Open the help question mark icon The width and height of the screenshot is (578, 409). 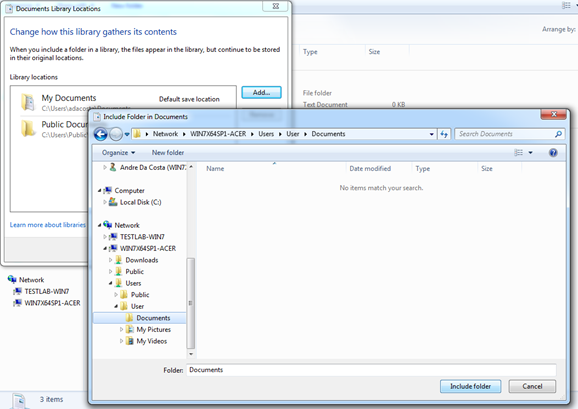553,153
